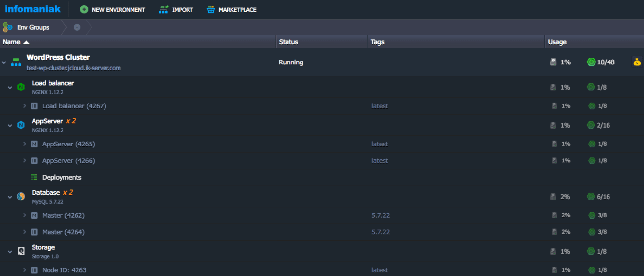This screenshot has width=644, height=276.
Task: Click the New Environment plus icon
Action: tap(84, 9)
